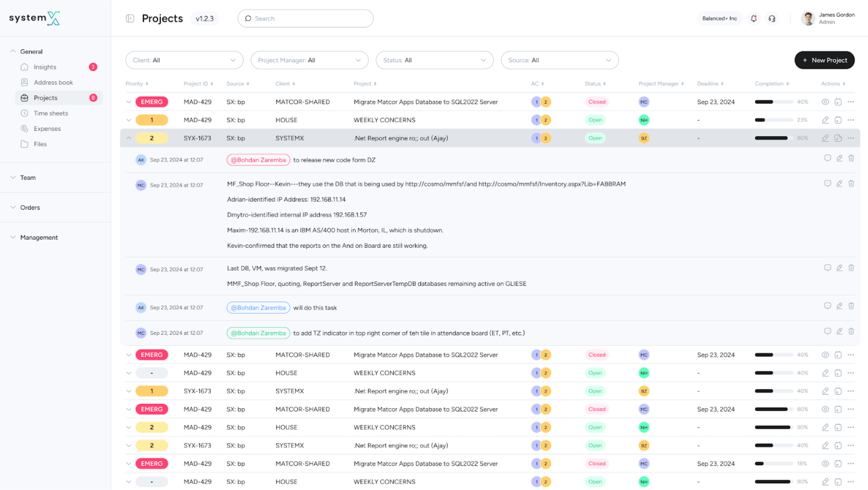The height and width of the screenshot is (490, 868).
Task: Open the Status: All filter dropdown
Action: coord(434,60)
